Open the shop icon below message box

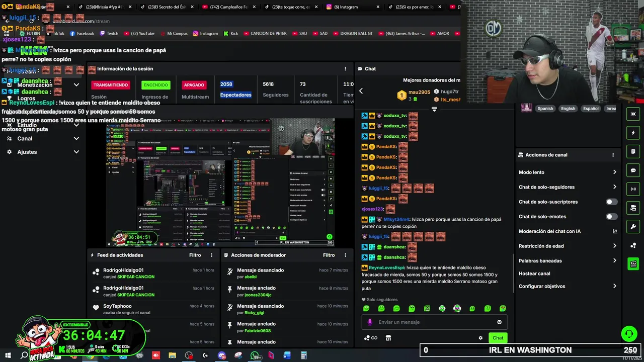[x=388, y=338]
